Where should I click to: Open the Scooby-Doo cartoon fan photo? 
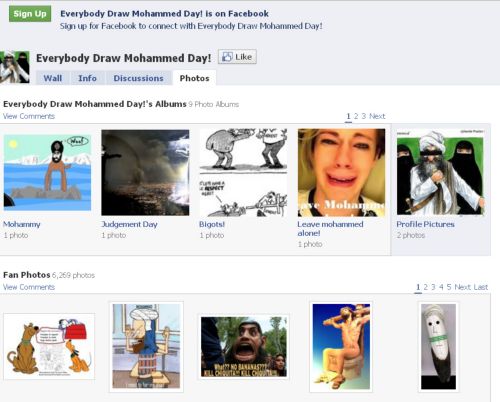(49, 346)
